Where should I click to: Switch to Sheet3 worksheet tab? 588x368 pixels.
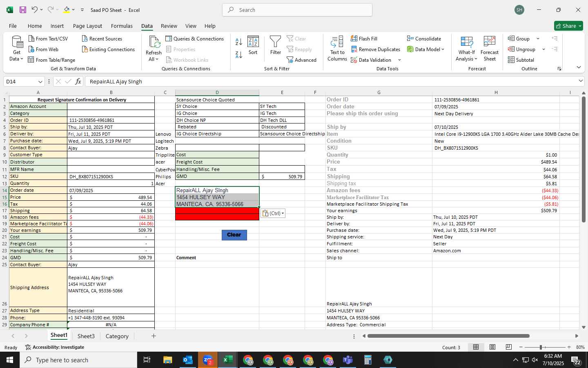pos(86,336)
